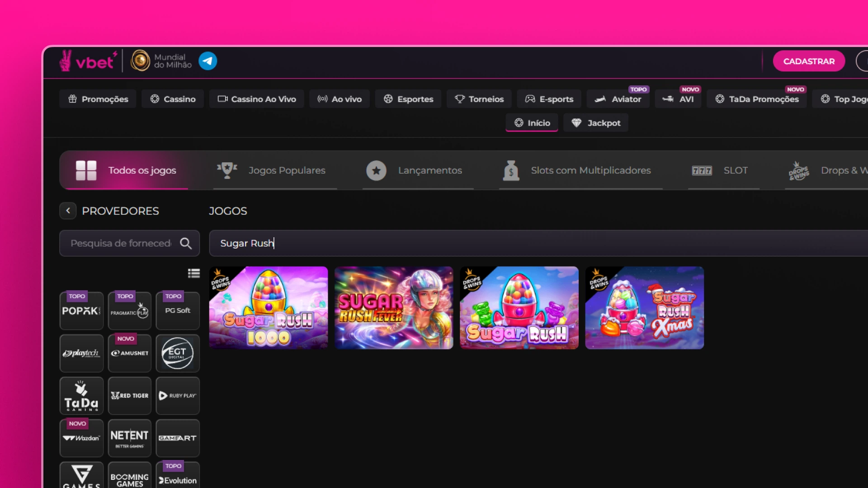868x488 pixels.
Task: Switch providers to list view icon
Action: coord(194,273)
